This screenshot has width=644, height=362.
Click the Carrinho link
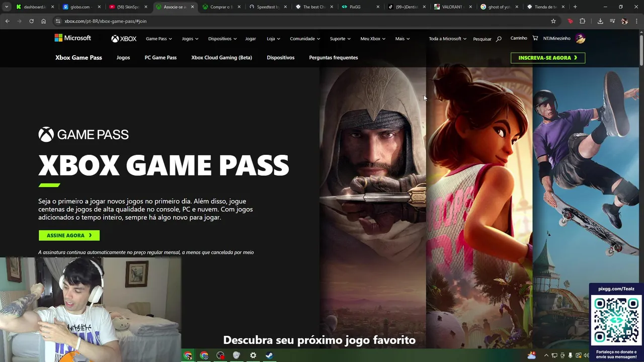[519, 38]
